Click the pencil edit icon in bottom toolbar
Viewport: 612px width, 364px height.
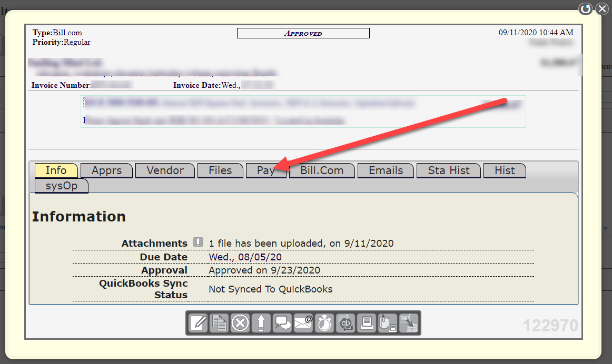tap(198, 323)
